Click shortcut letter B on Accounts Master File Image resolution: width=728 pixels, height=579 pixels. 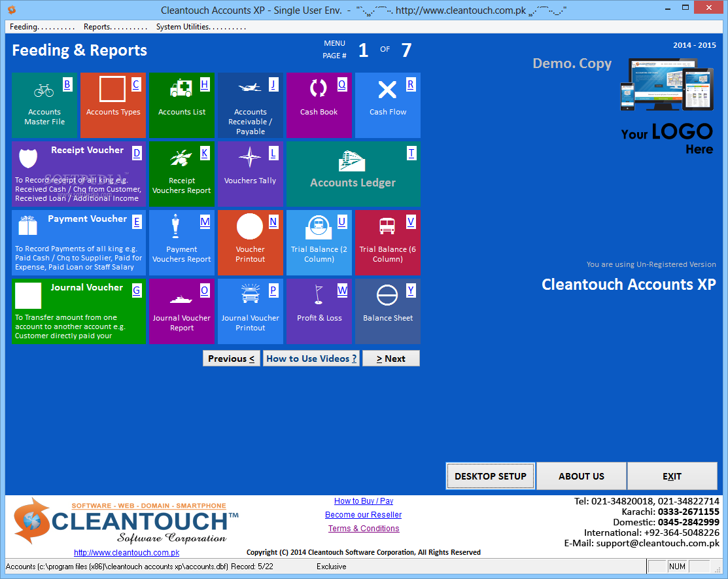click(67, 84)
